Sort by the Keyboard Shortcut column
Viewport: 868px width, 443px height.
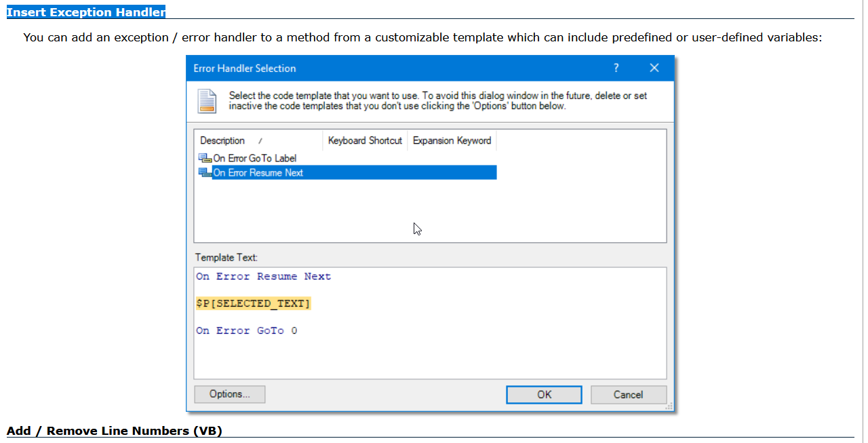(365, 140)
